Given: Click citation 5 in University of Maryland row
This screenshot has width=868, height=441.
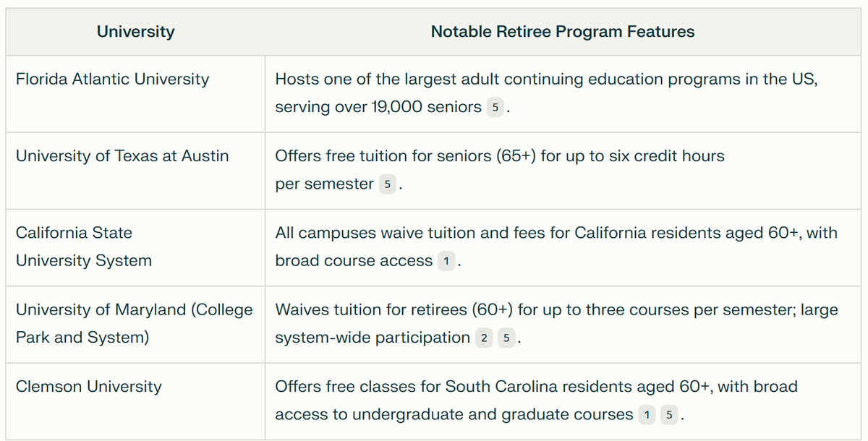Looking at the screenshot, I should (505, 338).
